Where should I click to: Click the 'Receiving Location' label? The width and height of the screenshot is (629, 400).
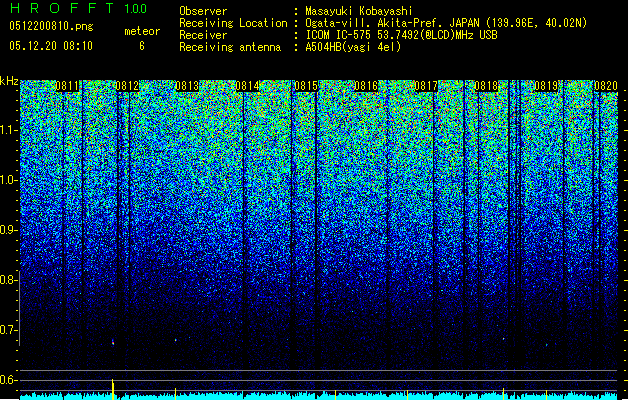[233, 23]
